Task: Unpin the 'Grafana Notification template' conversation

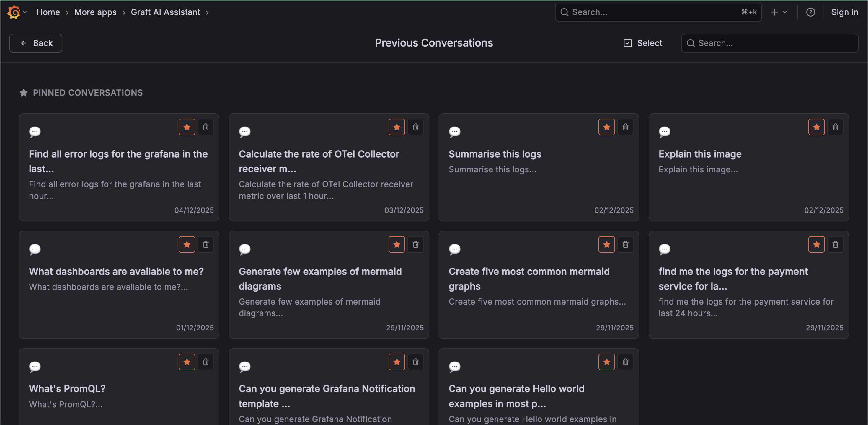Action: tap(397, 362)
